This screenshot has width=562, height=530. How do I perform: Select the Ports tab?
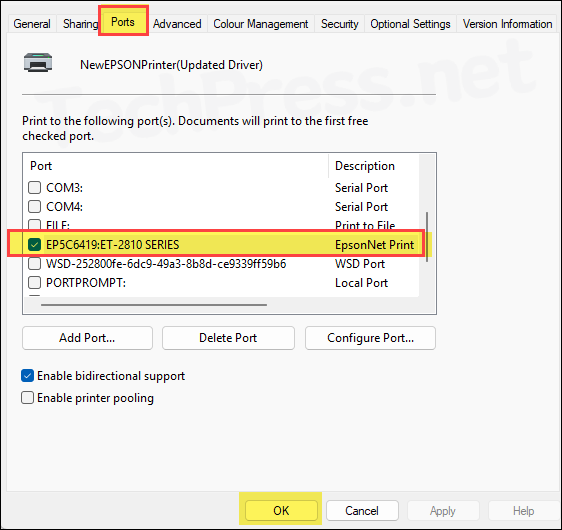coord(123,22)
